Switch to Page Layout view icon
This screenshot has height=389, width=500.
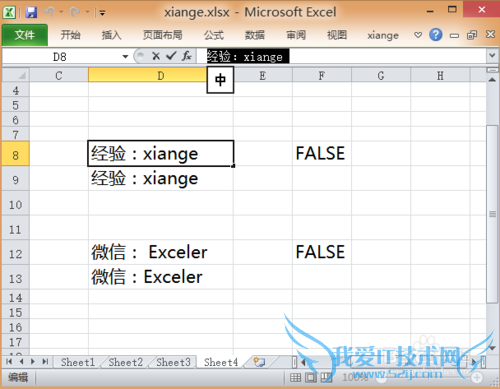coord(311,377)
